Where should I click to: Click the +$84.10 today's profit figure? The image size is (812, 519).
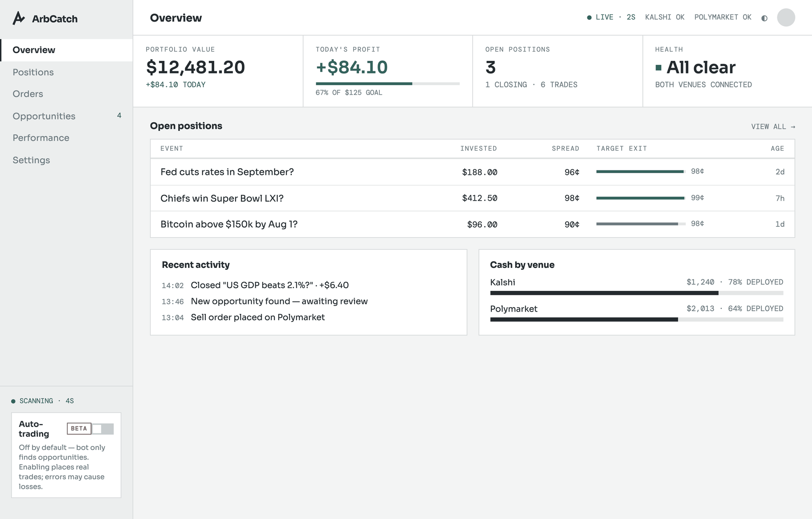point(351,67)
